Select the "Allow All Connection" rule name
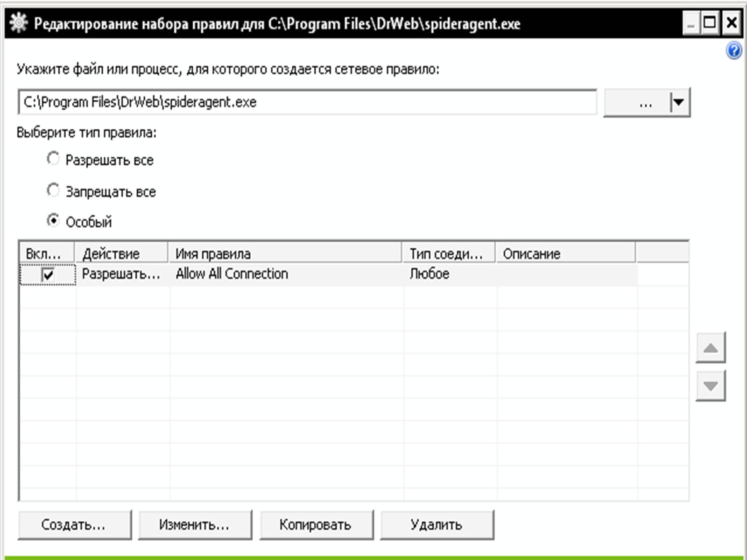 tap(232, 274)
